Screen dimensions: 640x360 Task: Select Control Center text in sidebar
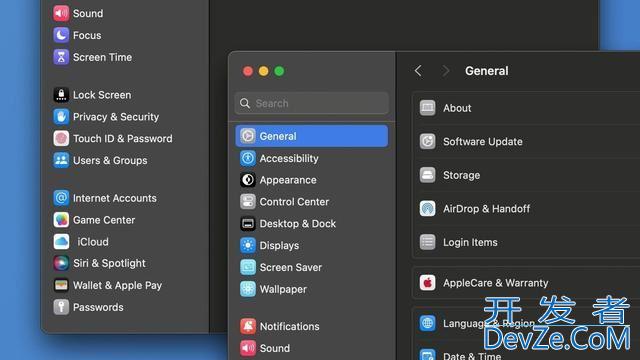pyautogui.click(x=294, y=202)
